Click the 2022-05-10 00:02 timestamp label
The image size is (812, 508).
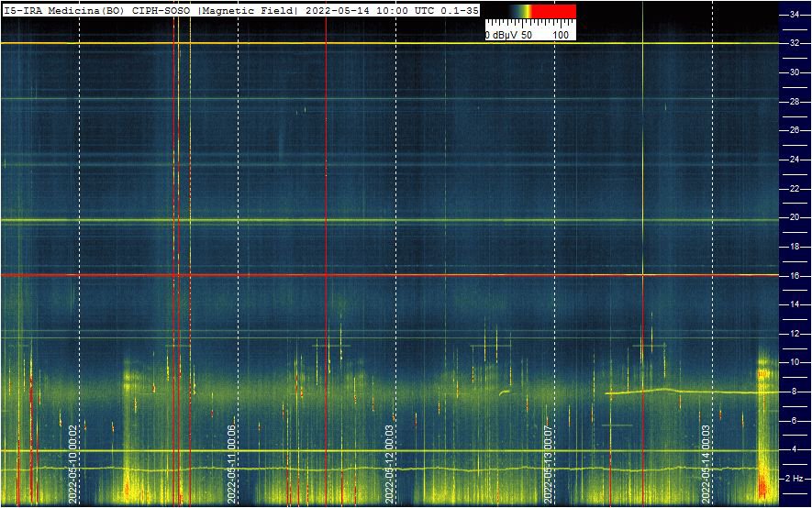point(73,465)
